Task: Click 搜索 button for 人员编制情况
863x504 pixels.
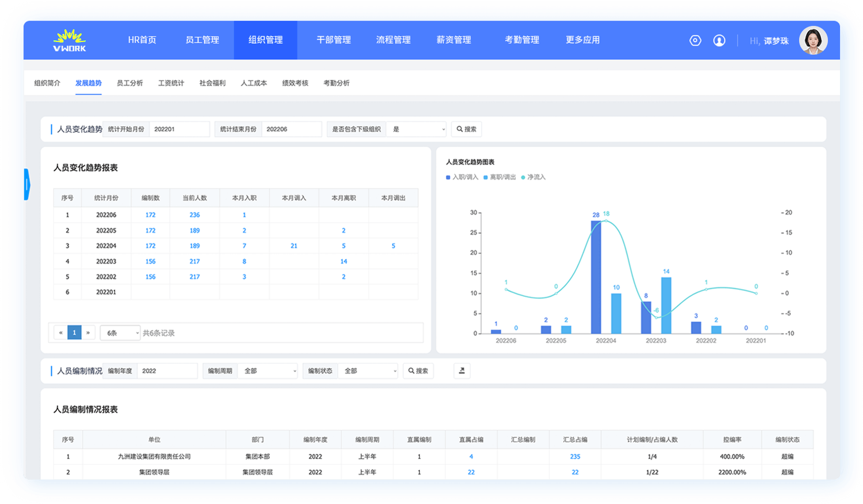Action: click(x=418, y=371)
